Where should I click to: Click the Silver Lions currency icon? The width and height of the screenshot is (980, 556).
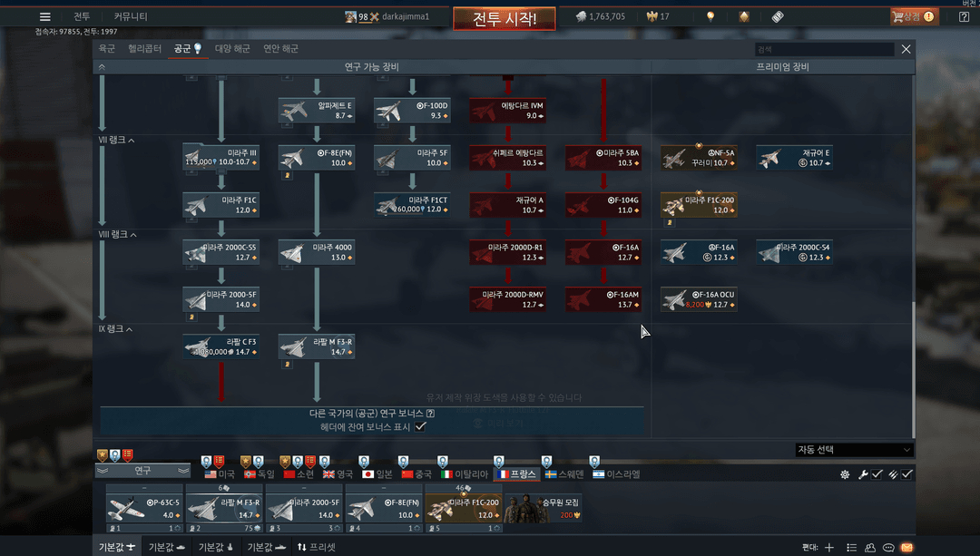pos(581,16)
